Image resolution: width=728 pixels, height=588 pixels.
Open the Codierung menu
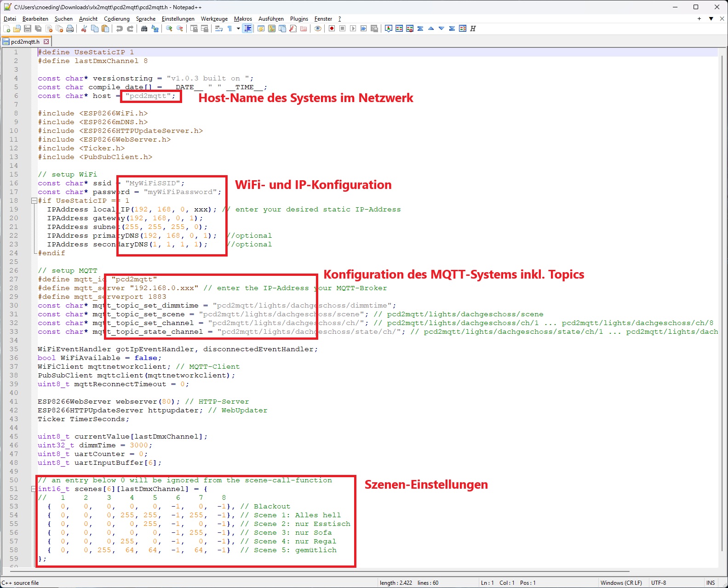[x=117, y=19]
